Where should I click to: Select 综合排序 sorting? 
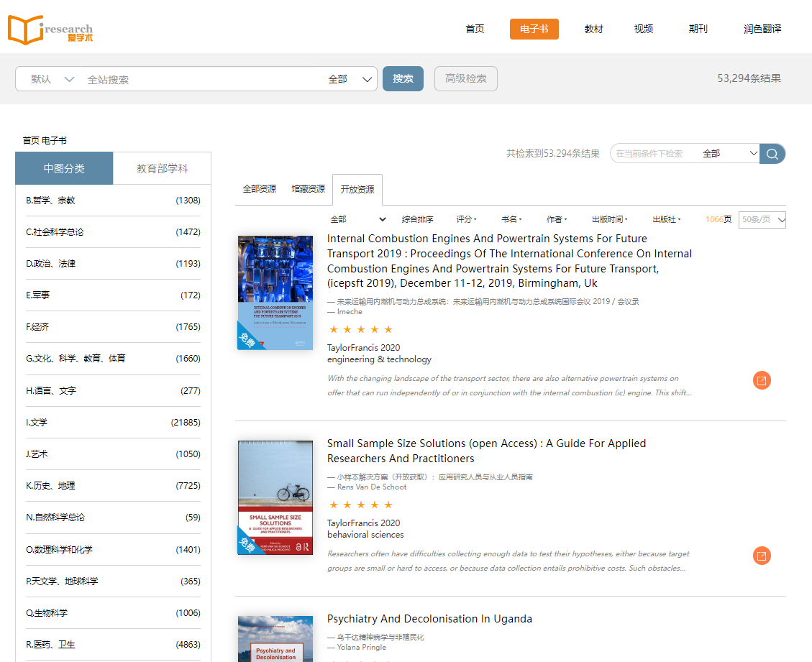click(x=417, y=219)
